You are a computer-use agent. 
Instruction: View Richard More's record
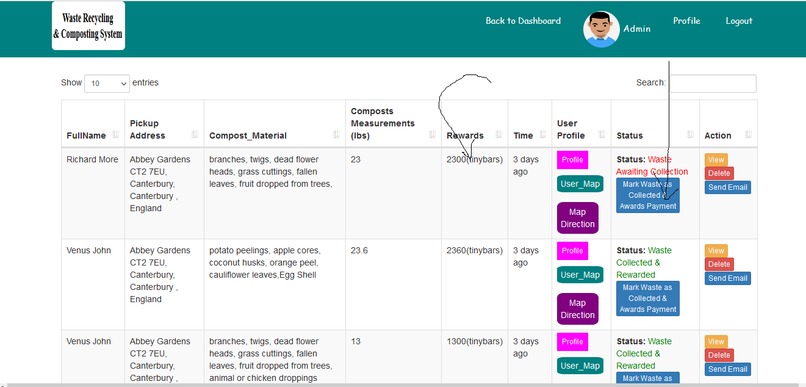716,160
